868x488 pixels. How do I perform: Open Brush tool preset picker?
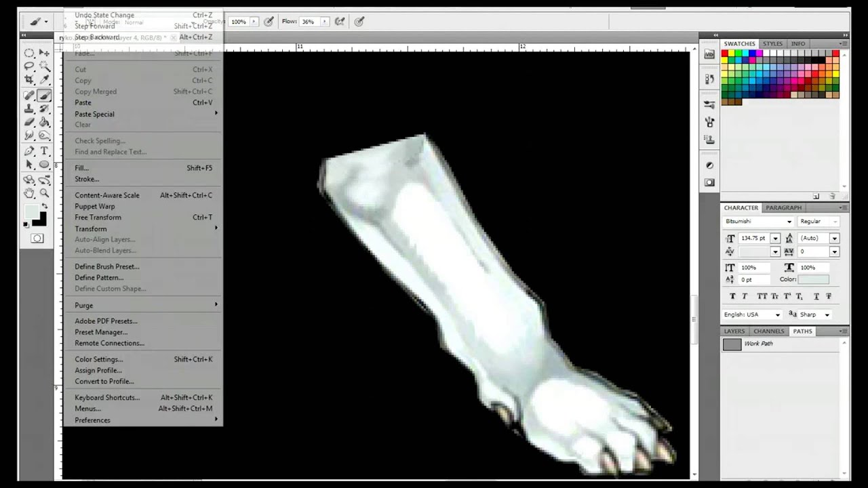39,22
